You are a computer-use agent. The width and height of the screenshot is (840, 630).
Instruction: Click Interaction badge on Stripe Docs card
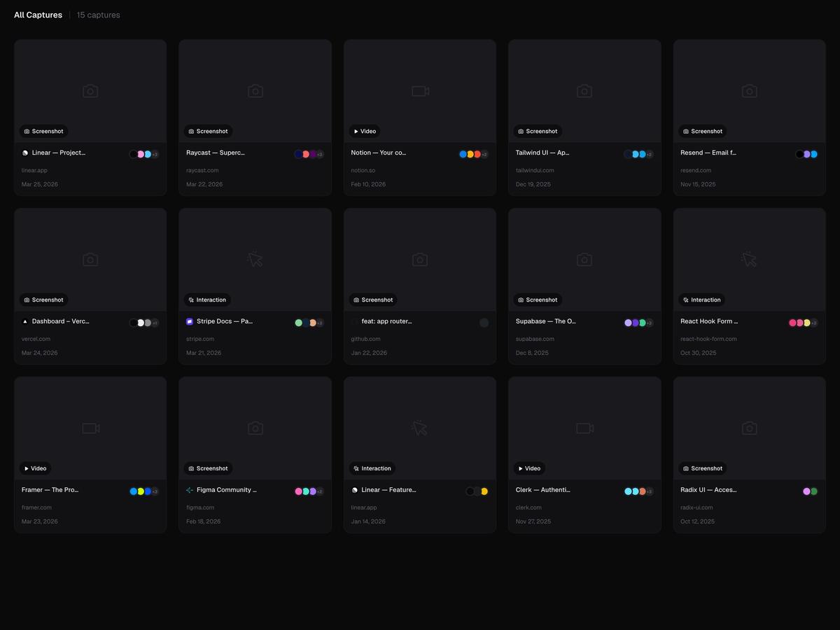pos(208,300)
